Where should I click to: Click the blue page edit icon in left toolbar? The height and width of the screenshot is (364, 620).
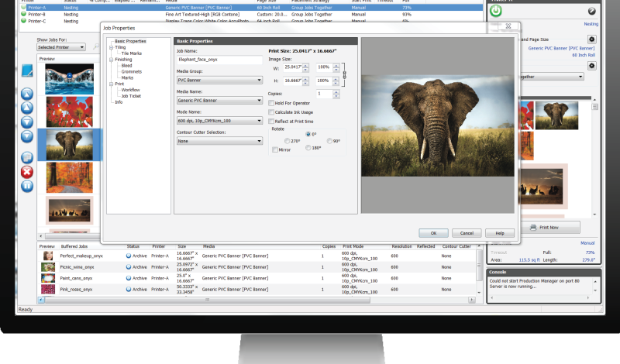(x=27, y=70)
